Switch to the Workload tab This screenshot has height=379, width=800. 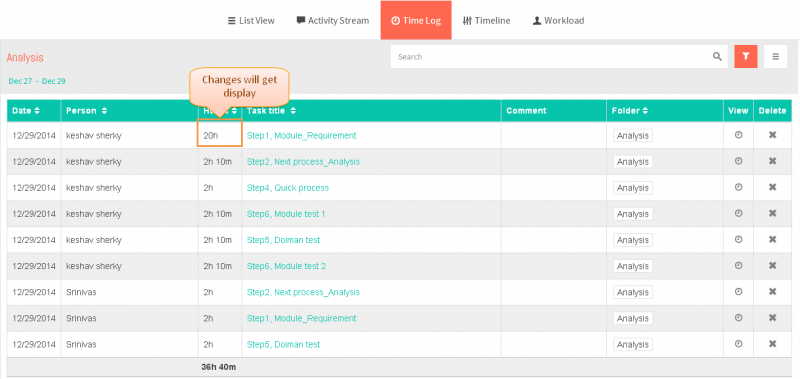(x=558, y=21)
